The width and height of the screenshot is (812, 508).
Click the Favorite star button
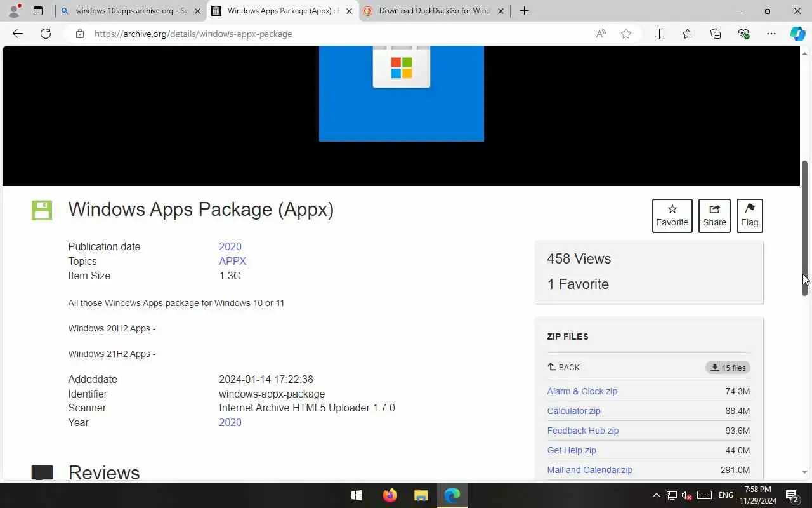coord(672,216)
